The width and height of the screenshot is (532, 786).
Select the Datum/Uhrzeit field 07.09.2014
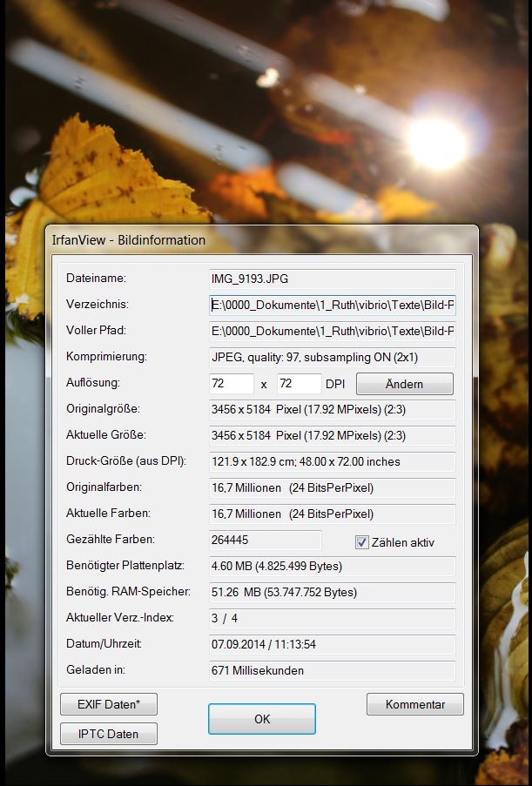point(332,644)
